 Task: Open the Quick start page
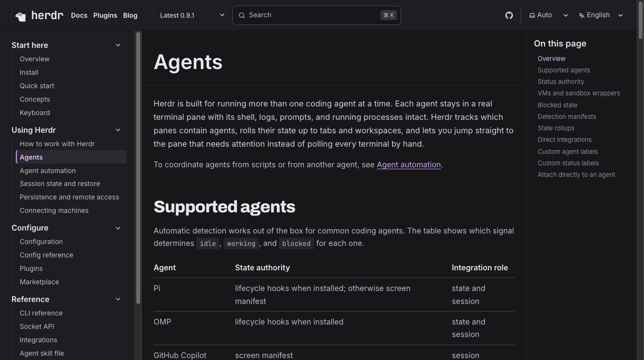point(37,86)
